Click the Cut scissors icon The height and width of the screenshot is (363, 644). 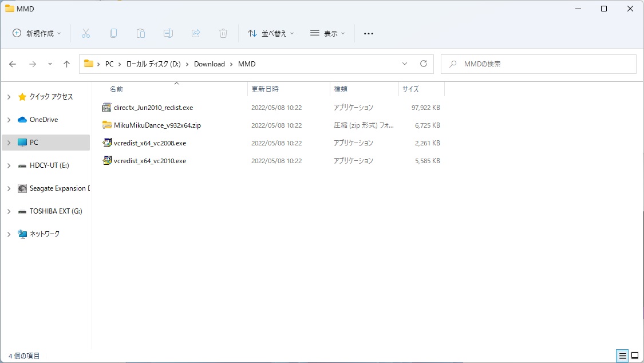coord(85,34)
